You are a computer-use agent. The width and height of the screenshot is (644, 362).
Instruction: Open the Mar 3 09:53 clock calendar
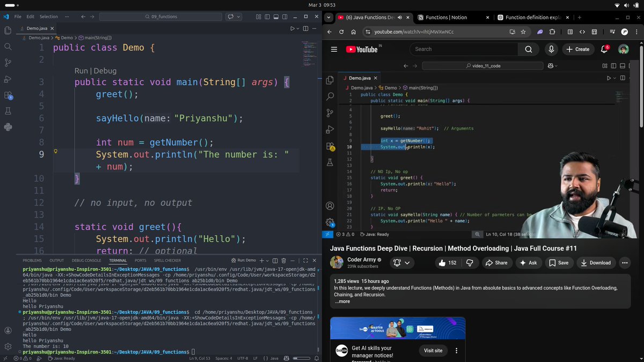[322, 5]
